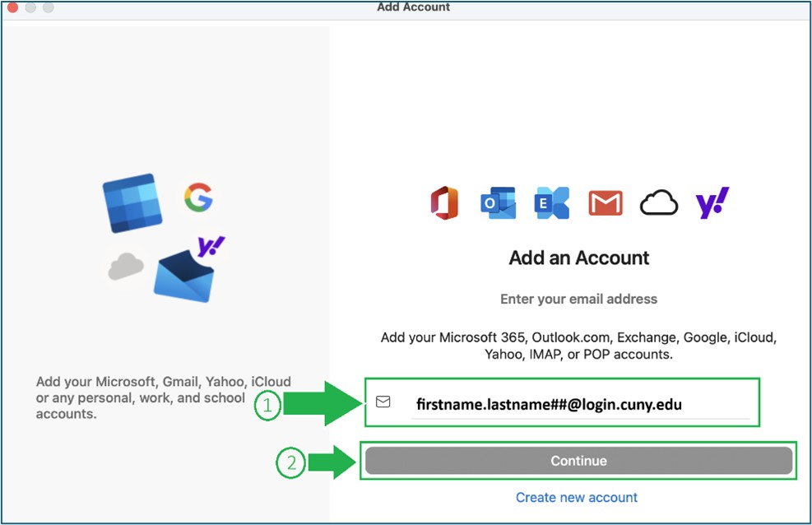This screenshot has width=812, height=525.
Task: Click the Add Account window title
Action: click(x=413, y=7)
